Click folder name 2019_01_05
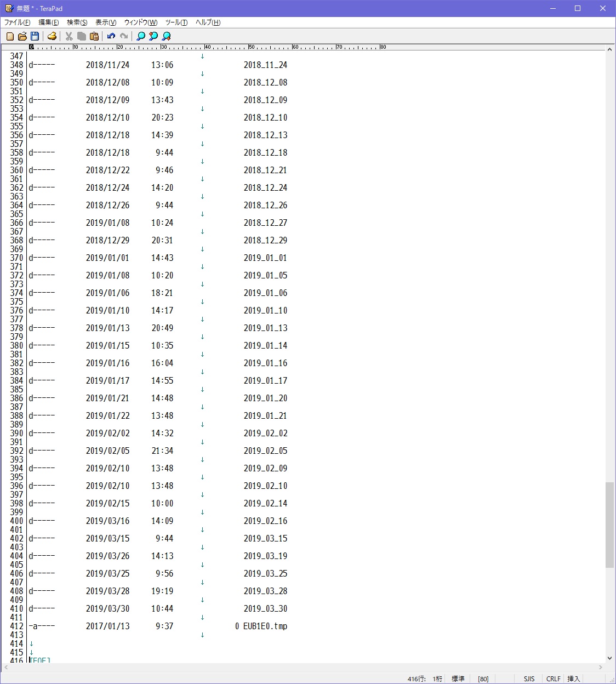The image size is (616, 684). pyautogui.click(x=265, y=275)
